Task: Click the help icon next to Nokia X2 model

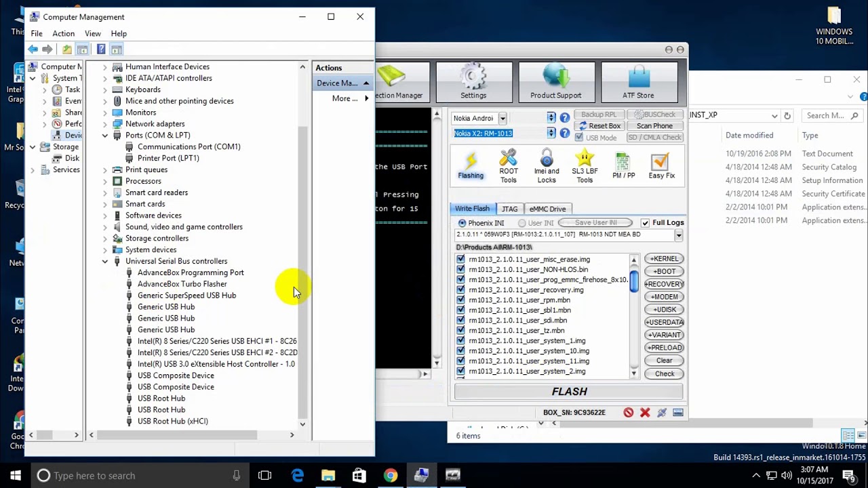Action: point(564,133)
